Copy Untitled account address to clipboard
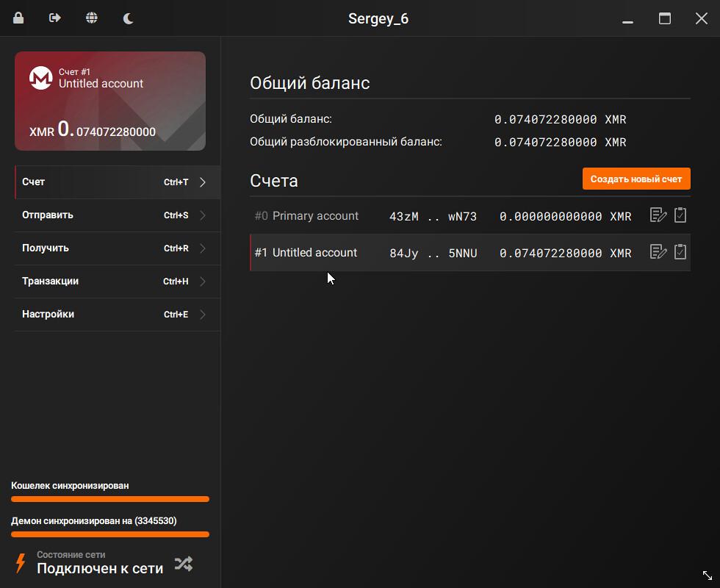The image size is (720, 588). 680,252
